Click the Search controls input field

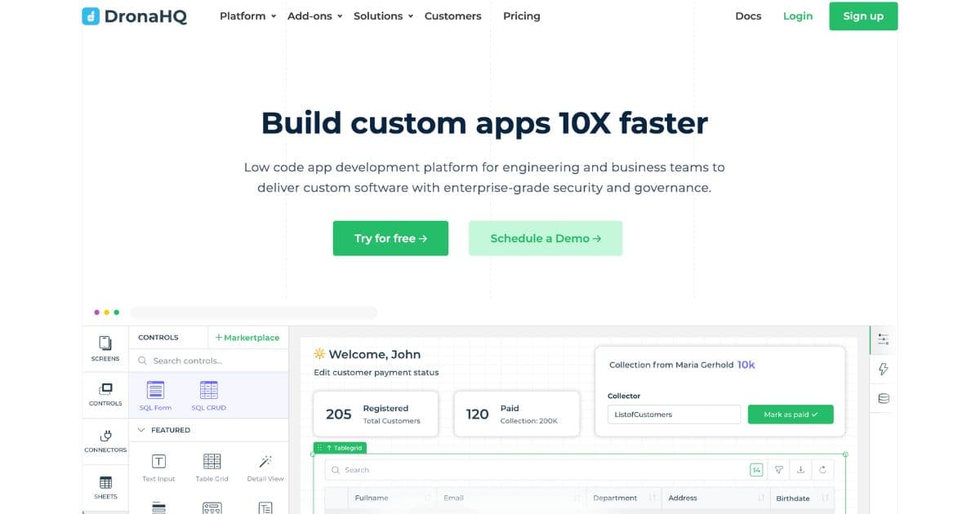(x=212, y=361)
